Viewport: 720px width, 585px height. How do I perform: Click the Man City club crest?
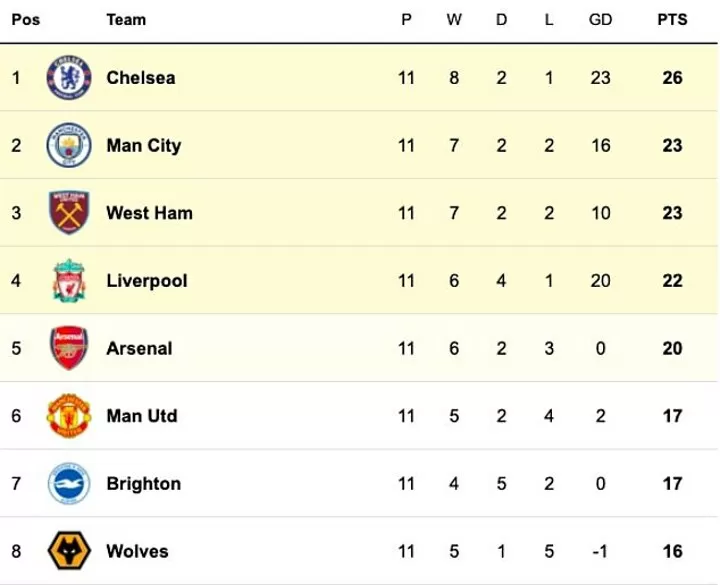click(69, 145)
